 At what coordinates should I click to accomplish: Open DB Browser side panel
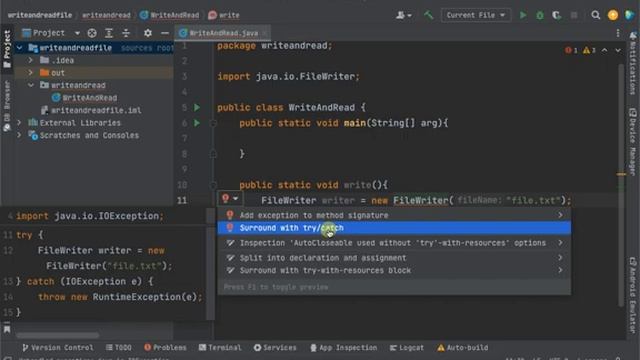7,106
